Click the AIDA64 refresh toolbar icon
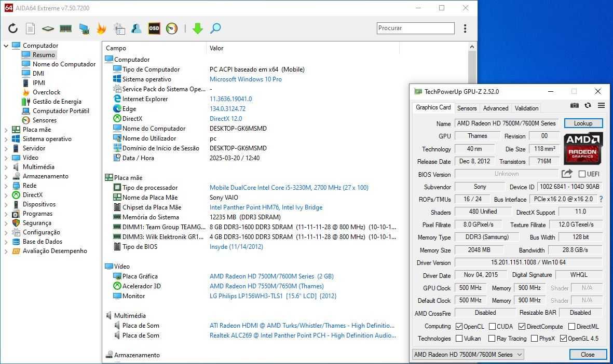The image size is (613, 364). pos(13,28)
